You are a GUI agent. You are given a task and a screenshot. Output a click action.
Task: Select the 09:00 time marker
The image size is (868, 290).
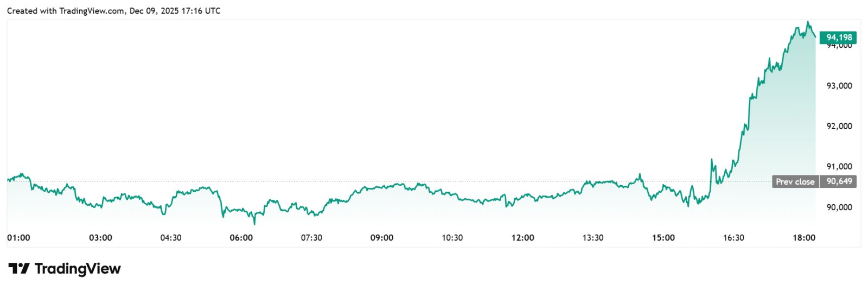[382, 238]
